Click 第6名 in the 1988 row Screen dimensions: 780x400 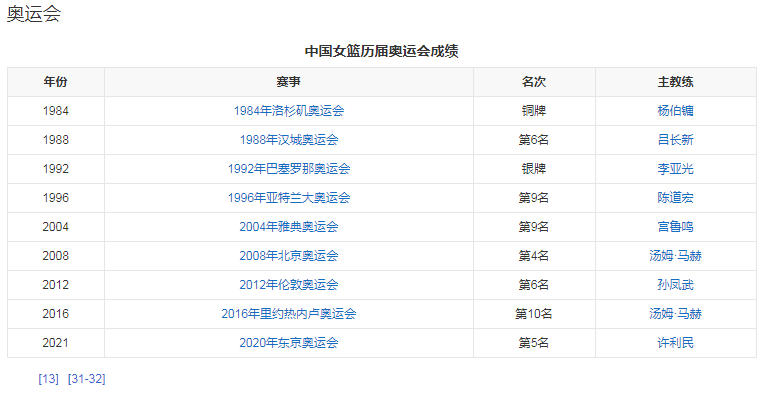pos(534,140)
